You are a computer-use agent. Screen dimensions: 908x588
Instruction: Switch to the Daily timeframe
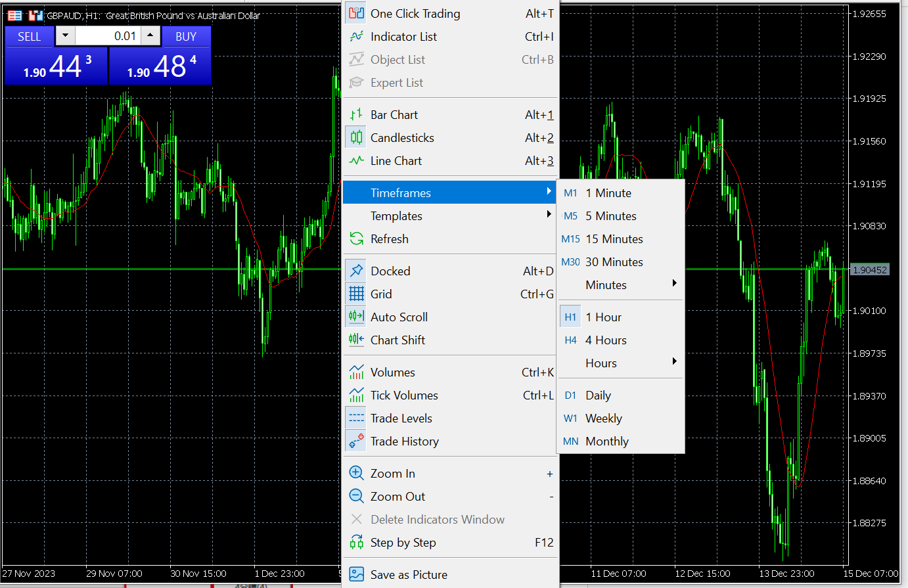(598, 395)
